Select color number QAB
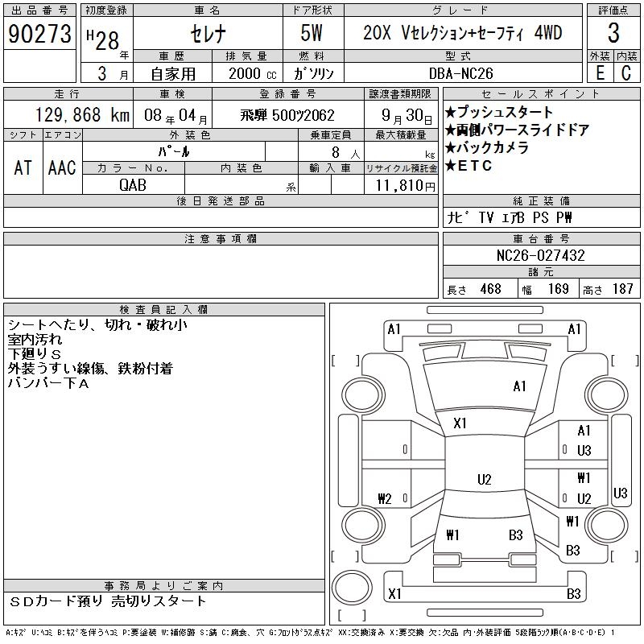The width and height of the screenshot is (644, 644). click(133, 185)
